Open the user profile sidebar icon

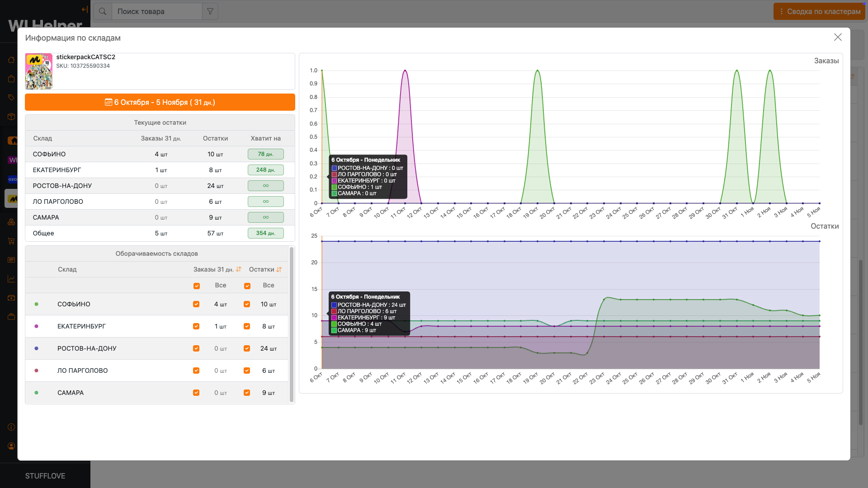[11, 446]
